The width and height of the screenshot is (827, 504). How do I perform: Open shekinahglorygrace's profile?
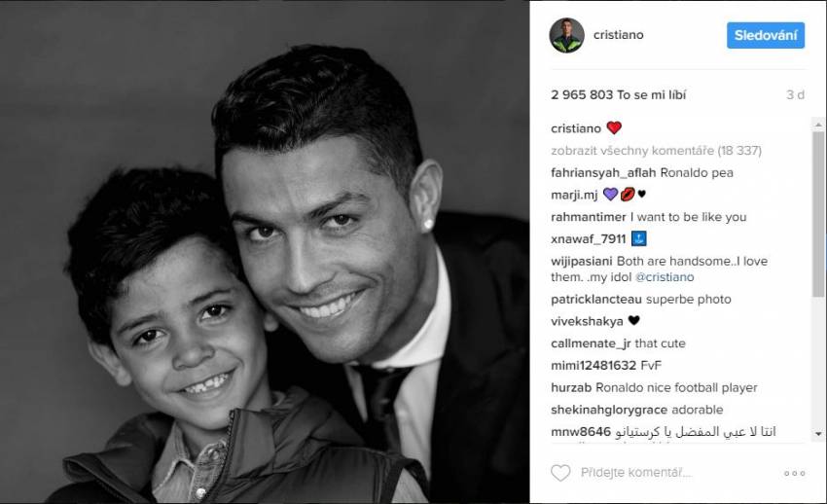click(609, 411)
